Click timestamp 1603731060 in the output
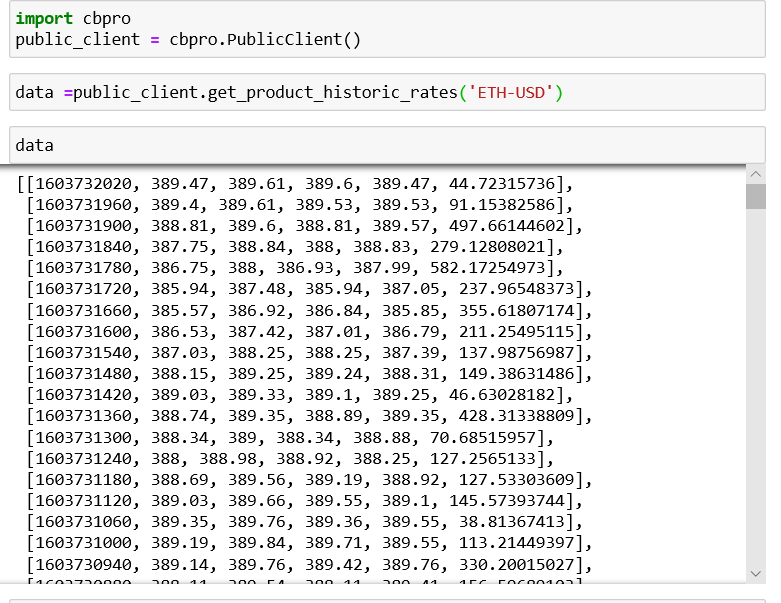Viewport: 781px width, 603px height. pyautogui.click(x=83, y=522)
